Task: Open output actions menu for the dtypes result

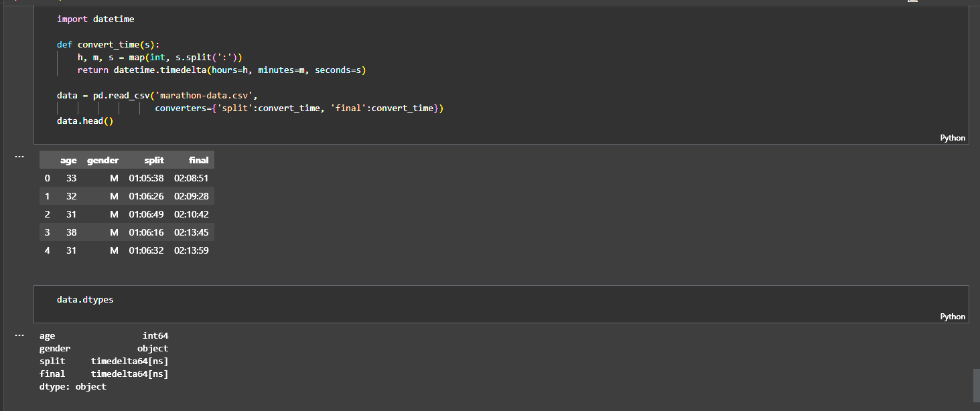Action: (19, 335)
